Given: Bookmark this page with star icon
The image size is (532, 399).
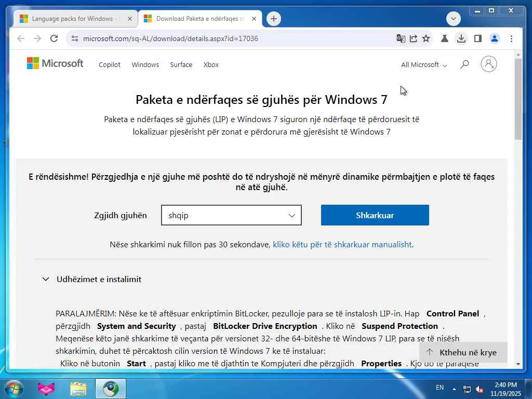Looking at the screenshot, I should [x=426, y=38].
